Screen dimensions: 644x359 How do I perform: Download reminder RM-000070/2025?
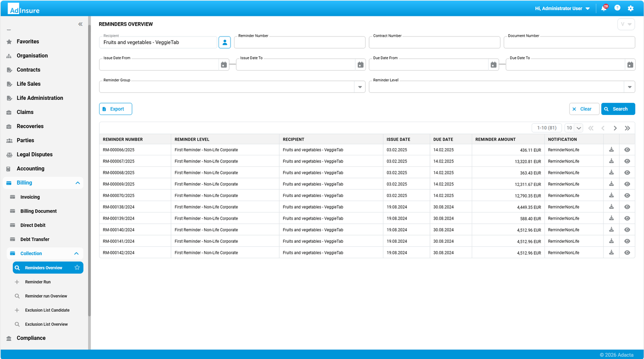[x=612, y=195]
